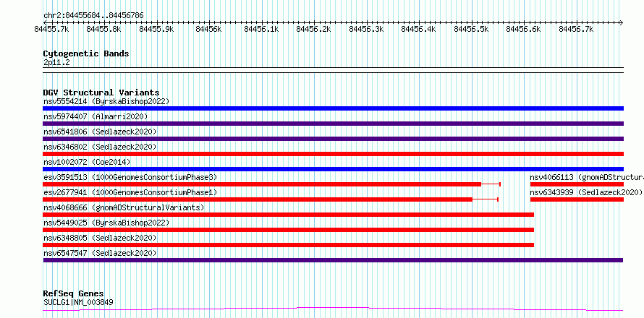Open esv3591513 (1000GenomesConsortiumPhase3) label
This screenshot has height=318, width=644.
point(130,177)
